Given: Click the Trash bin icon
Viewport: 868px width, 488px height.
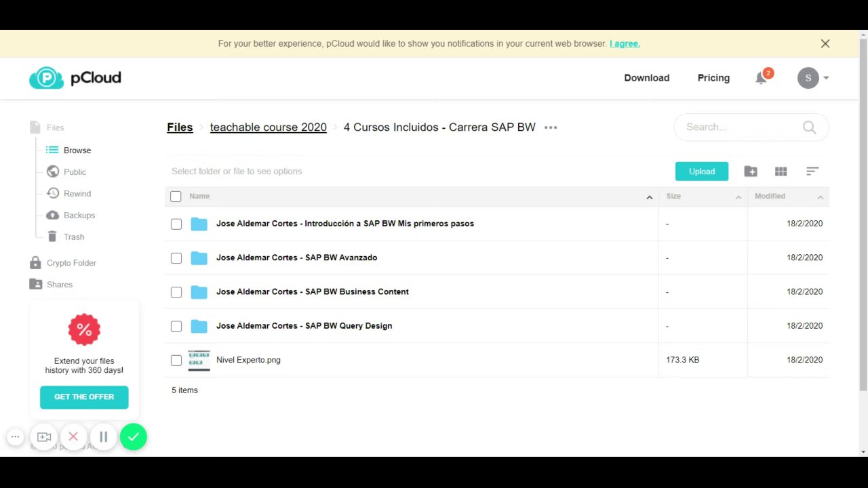Looking at the screenshot, I should 52,237.
